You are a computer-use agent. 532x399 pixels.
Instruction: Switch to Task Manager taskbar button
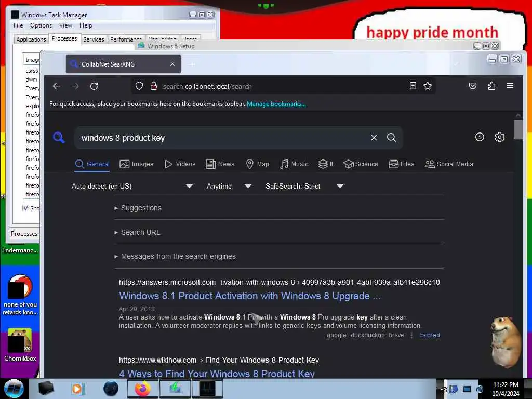[x=207, y=389]
